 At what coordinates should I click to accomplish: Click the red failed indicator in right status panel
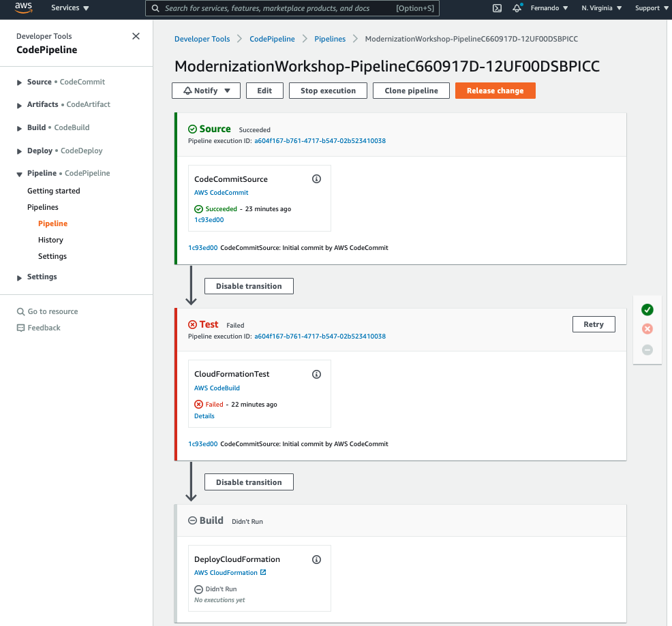click(647, 329)
